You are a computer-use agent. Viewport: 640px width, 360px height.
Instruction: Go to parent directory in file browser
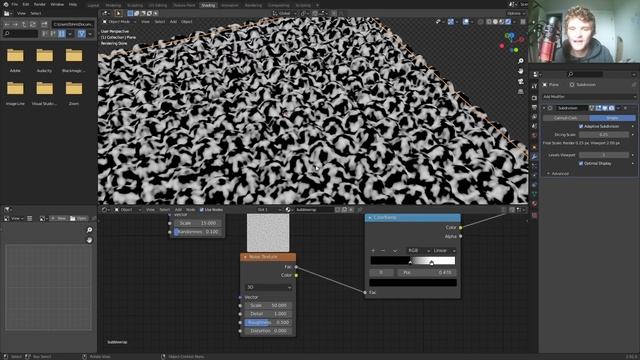click(x=24, y=24)
